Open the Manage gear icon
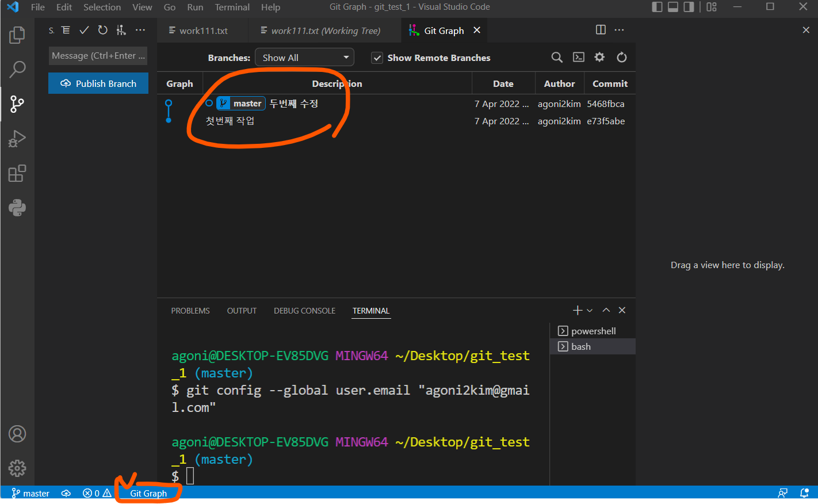818x504 pixels. pyautogui.click(x=17, y=468)
